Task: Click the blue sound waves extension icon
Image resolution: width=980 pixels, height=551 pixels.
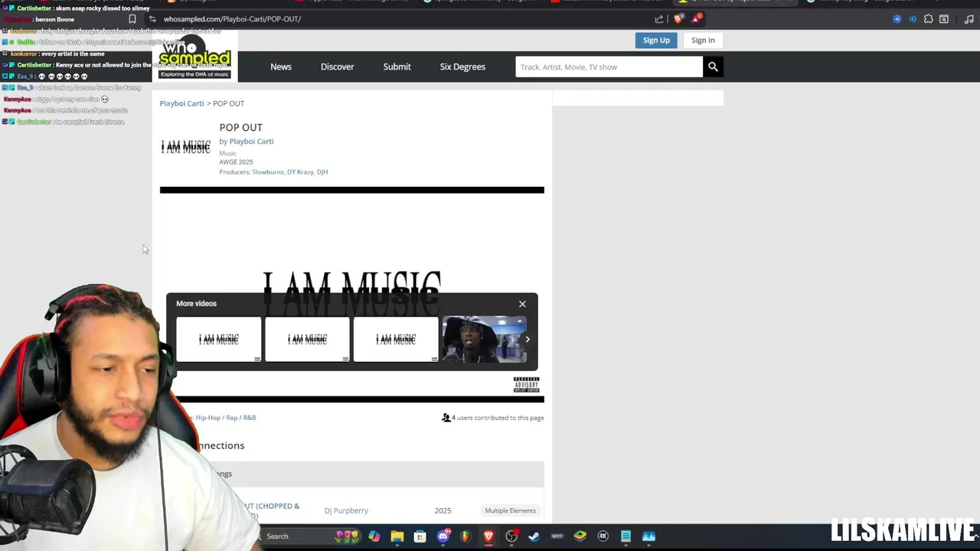Action: pyautogui.click(x=913, y=19)
